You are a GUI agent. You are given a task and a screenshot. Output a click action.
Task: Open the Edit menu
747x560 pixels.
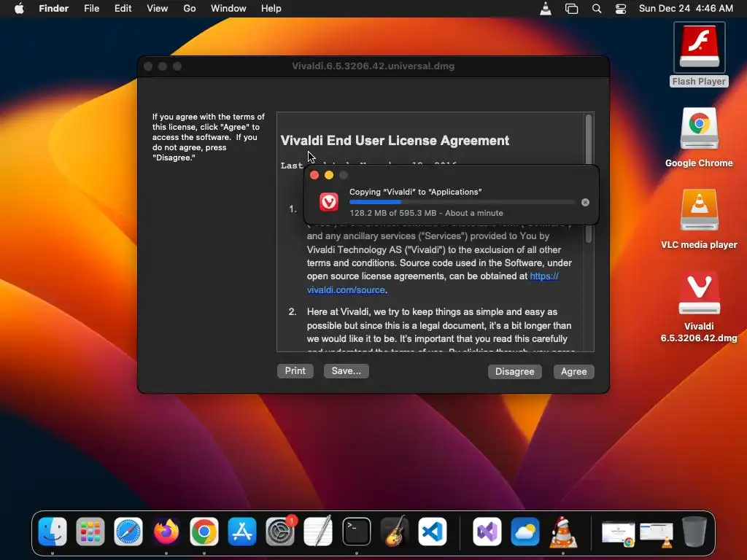123,9
